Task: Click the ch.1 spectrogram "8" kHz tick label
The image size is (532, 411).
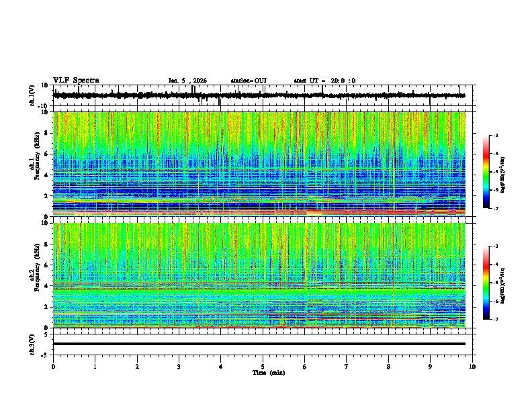Action: (46, 133)
